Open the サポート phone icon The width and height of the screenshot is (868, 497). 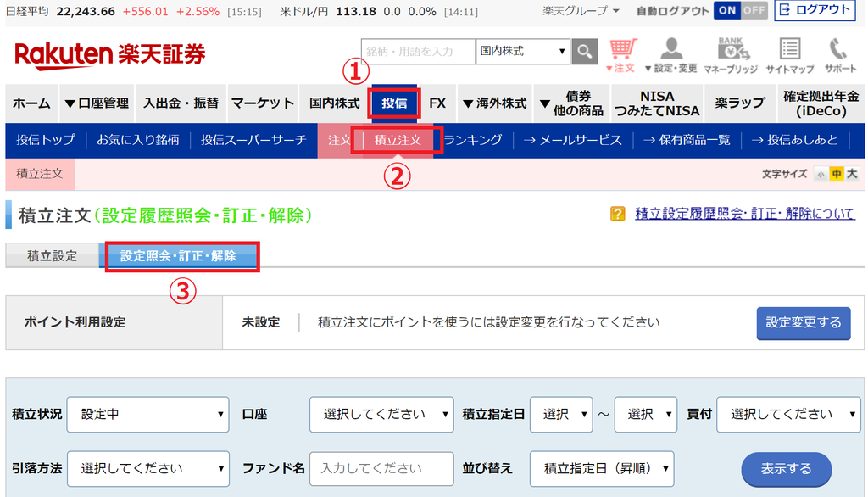click(840, 55)
